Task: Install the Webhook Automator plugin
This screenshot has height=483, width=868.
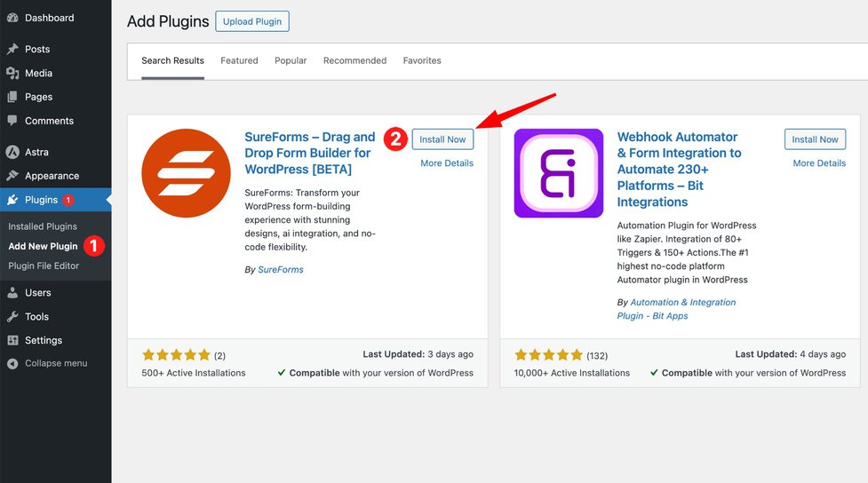Action: 815,139
